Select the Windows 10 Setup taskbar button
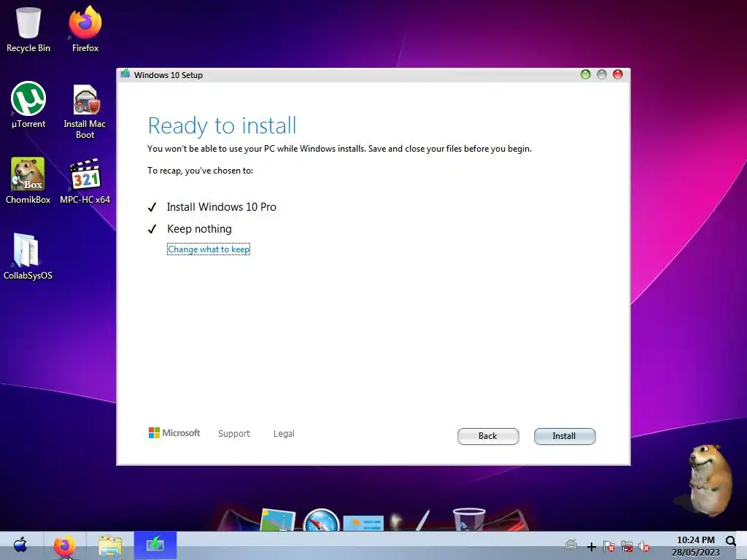 tap(155, 545)
